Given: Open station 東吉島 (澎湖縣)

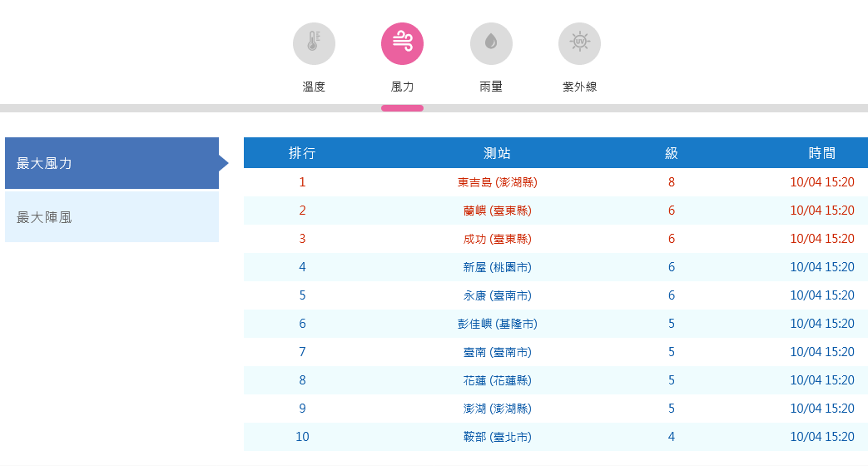Looking at the screenshot, I should pyautogui.click(x=497, y=182).
